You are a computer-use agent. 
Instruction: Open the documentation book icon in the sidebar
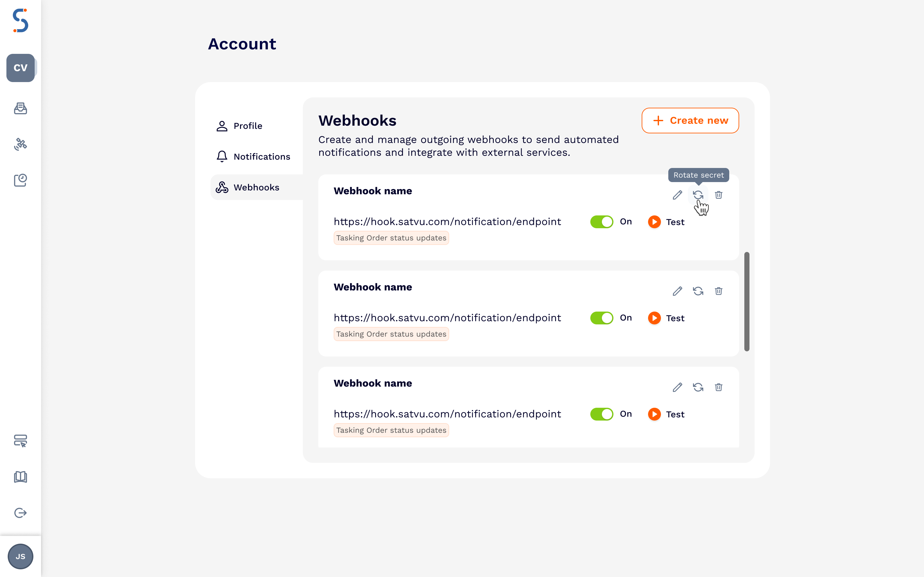[21, 477]
